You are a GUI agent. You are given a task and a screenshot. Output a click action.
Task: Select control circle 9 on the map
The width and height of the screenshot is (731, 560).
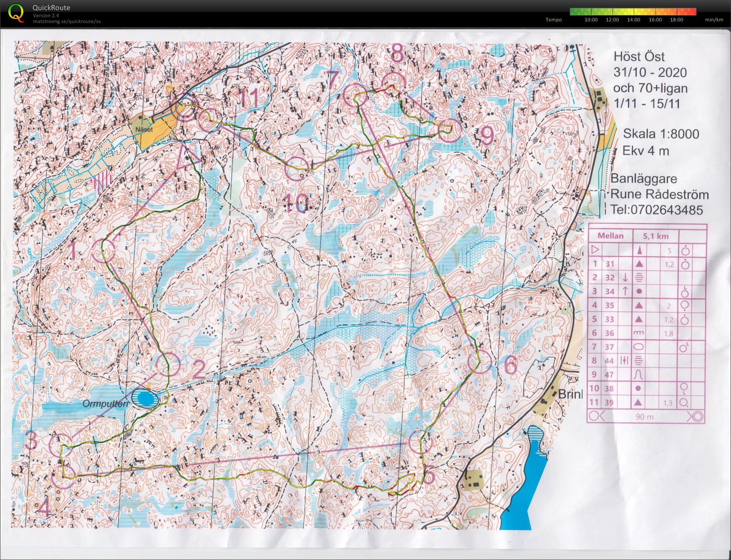451,130
